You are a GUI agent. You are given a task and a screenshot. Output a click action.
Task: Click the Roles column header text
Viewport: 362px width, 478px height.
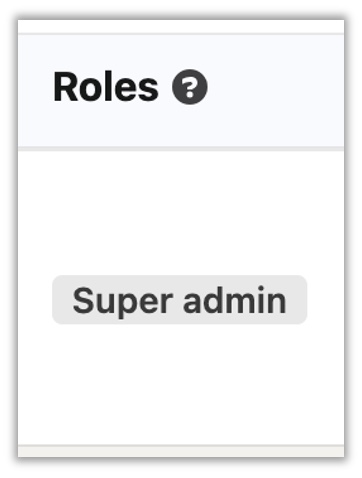click(106, 87)
